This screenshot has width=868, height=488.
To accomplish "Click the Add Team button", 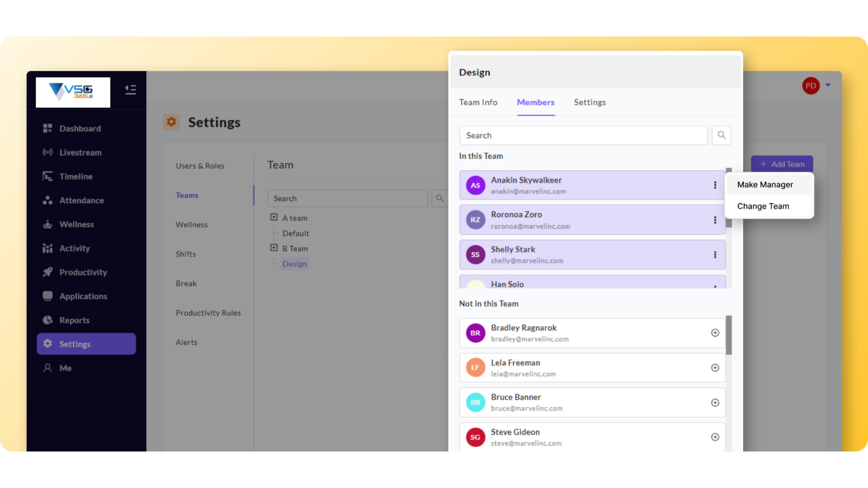I will 782,164.
